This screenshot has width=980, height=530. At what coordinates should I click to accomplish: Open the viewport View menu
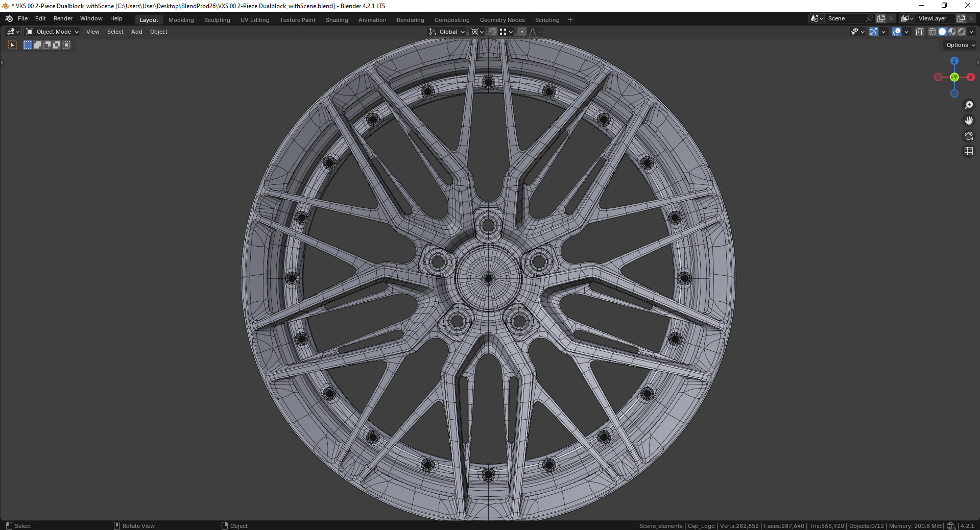point(92,32)
